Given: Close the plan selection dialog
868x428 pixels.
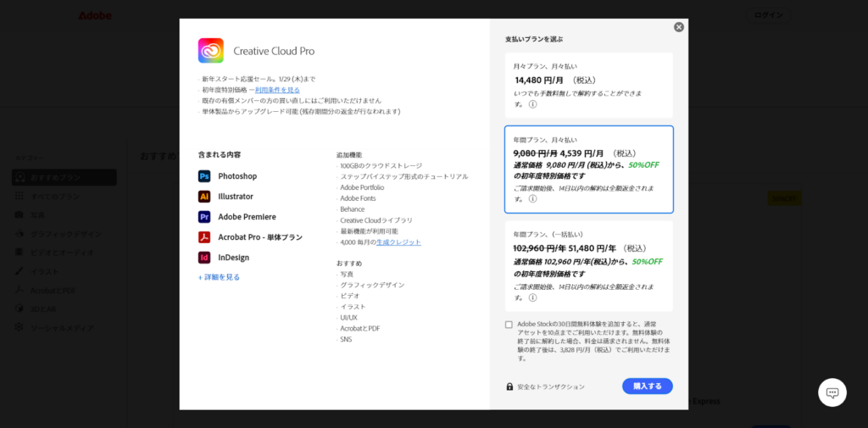Looking at the screenshot, I should pyautogui.click(x=679, y=27).
